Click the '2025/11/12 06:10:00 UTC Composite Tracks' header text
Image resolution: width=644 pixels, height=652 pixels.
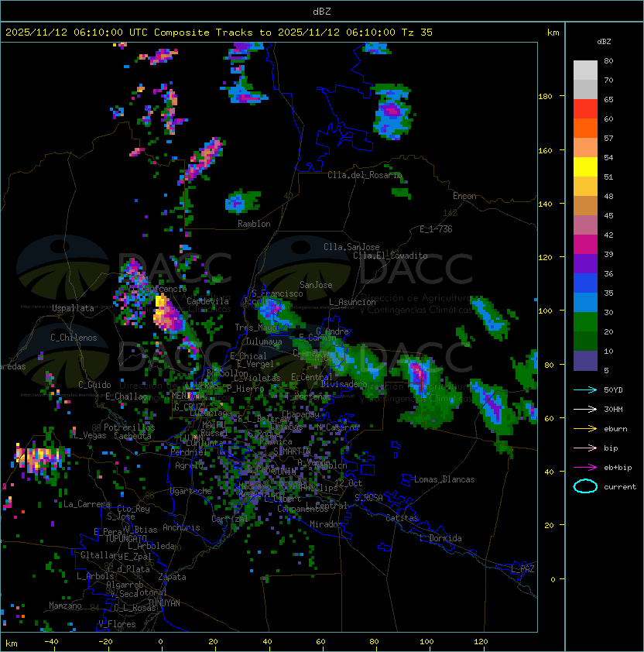click(x=129, y=33)
